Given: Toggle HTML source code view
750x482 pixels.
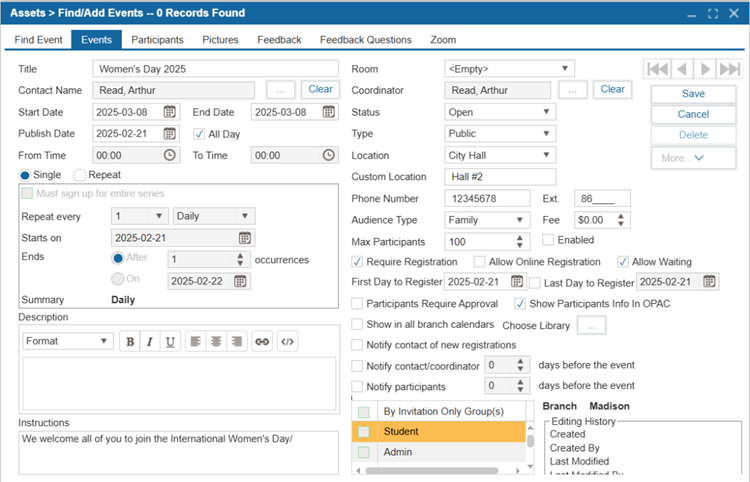Looking at the screenshot, I should pyautogui.click(x=287, y=341).
